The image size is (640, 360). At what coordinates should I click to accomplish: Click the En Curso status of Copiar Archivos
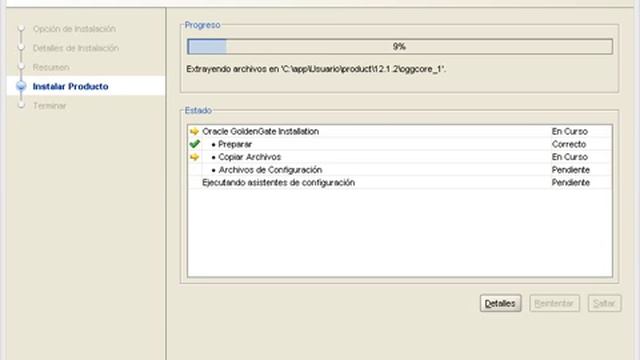click(570, 157)
